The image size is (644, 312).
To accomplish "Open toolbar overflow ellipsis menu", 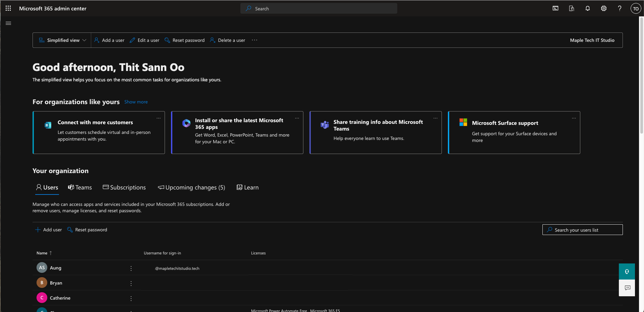I will 255,40.
